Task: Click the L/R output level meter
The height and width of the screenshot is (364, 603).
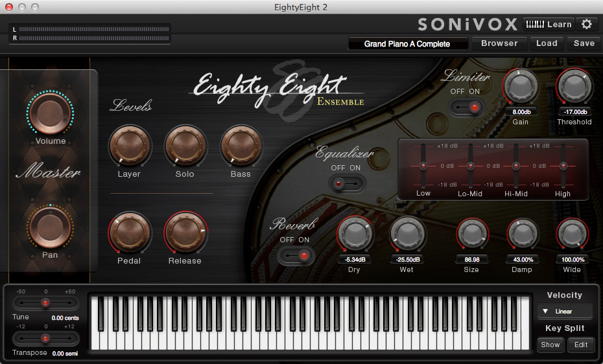Action: point(90,34)
